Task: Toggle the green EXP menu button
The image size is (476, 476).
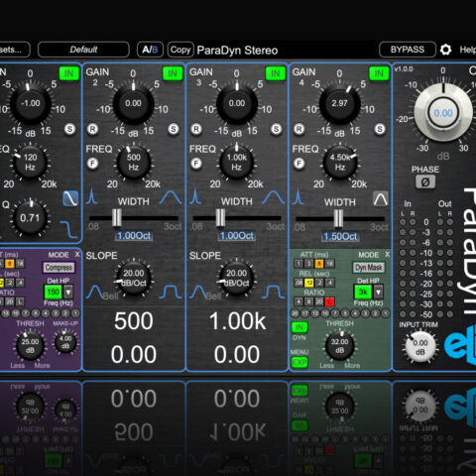Action: [x=299, y=362]
